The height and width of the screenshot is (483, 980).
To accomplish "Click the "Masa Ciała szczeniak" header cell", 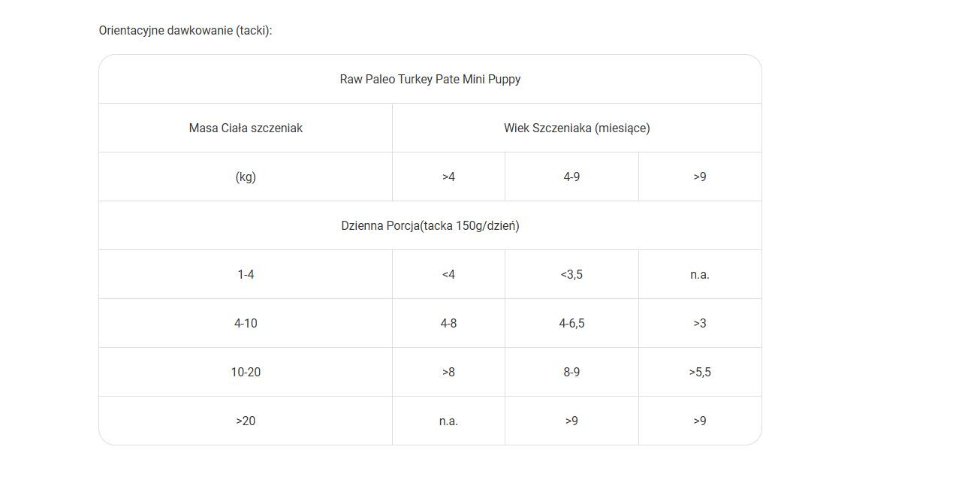I will coord(246,128).
